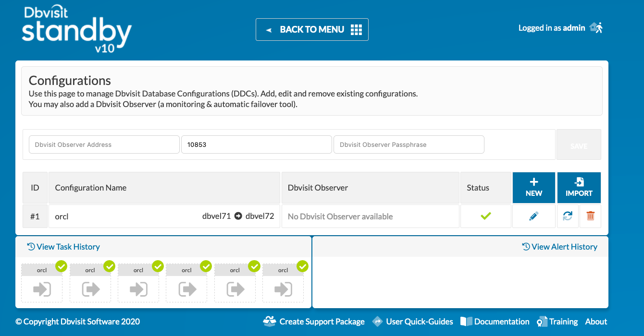Click the logout running-person icon
The image size is (644, 336).
click(596, 28)
